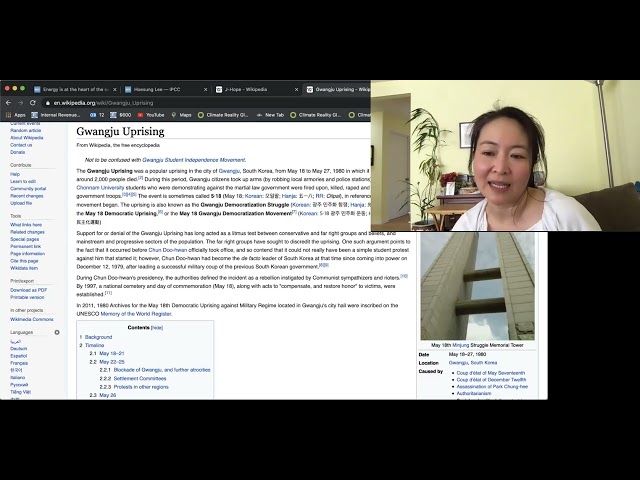
Task: Open Wikidata item link
Action: coord(24,268)
